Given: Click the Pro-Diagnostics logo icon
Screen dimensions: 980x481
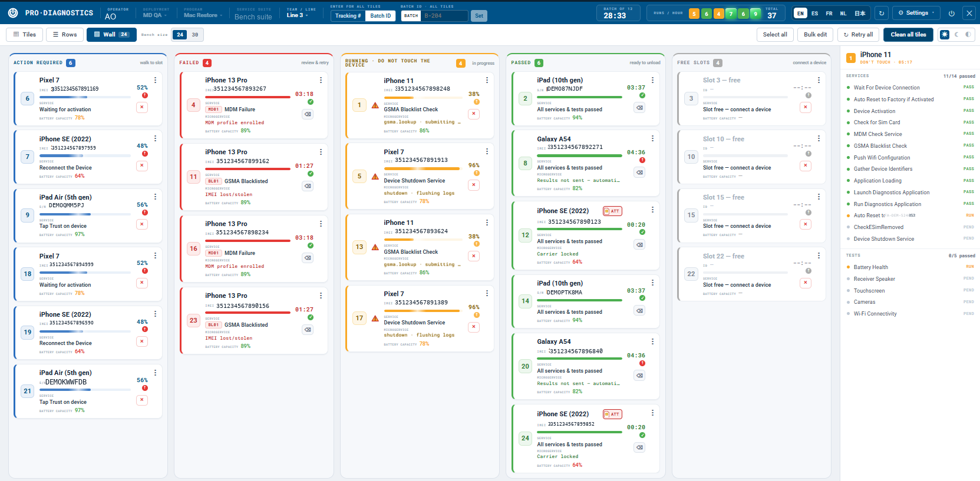Looking at the screenshot, I should 13,12.
